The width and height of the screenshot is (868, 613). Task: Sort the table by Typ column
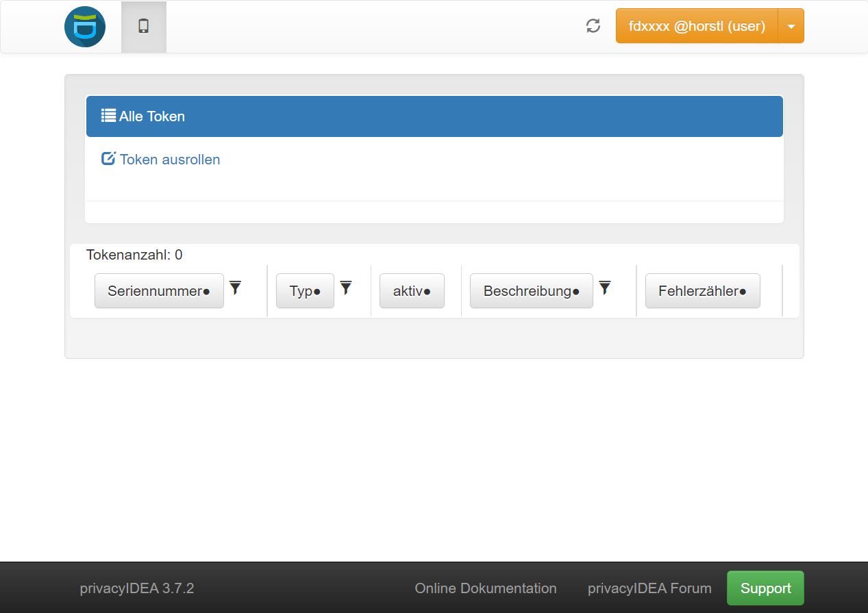[x=305, y=291]
